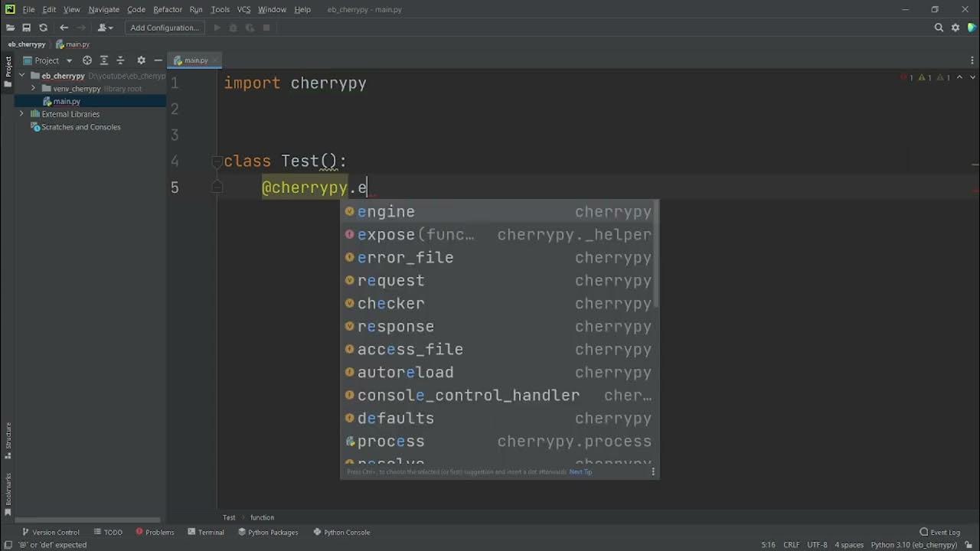Click the 5:16 cursor position indicator

point(768,545)
